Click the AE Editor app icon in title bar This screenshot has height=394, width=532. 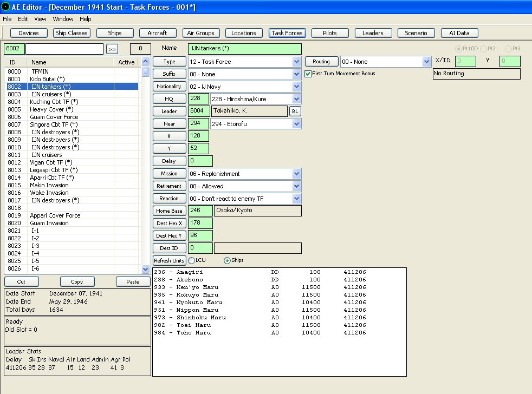(x=5, y=6)
